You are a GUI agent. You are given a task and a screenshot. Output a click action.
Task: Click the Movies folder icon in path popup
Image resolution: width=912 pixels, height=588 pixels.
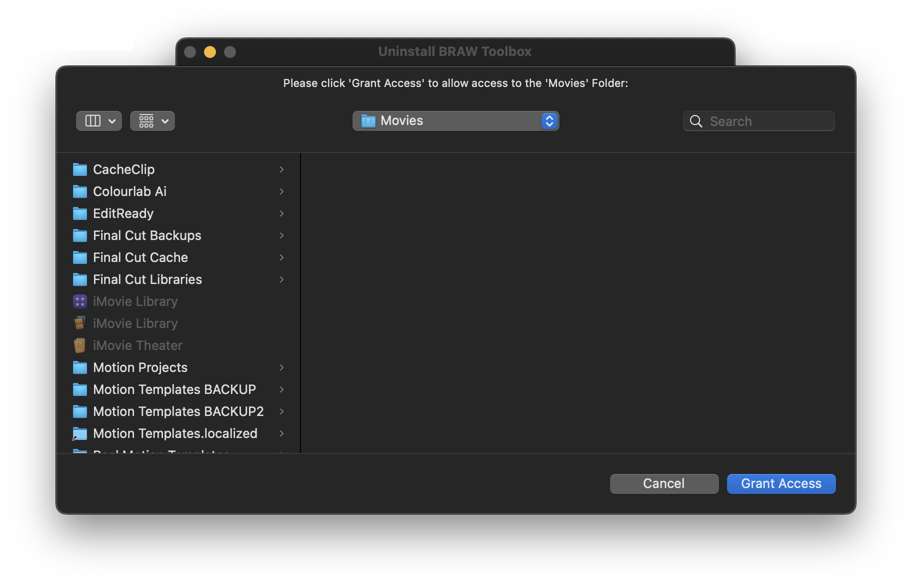[x=368, y=121]
